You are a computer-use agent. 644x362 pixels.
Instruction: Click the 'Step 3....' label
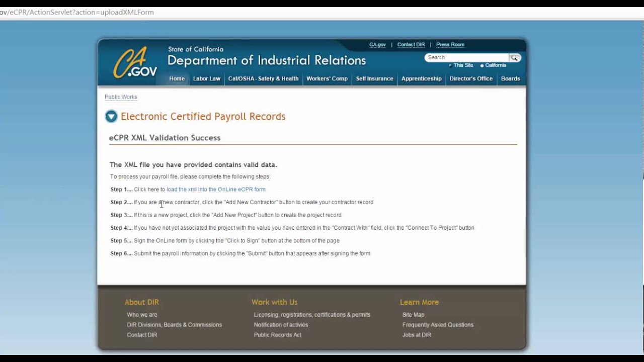coord(121,215)
